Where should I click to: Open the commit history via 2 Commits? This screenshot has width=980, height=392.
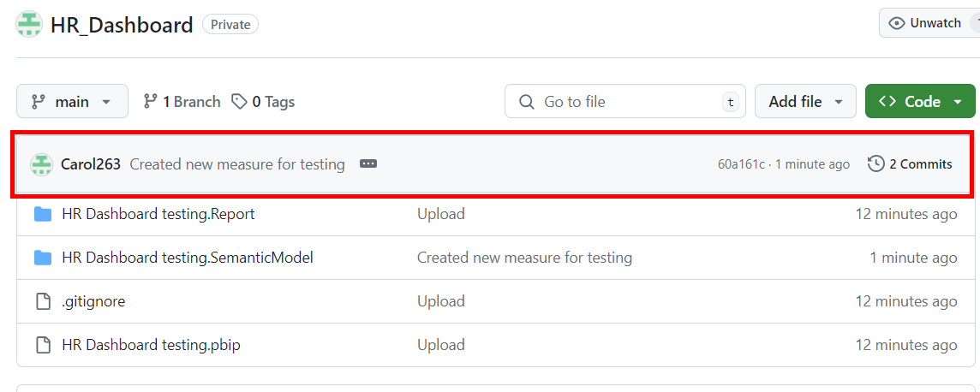(x=910, y=164)
